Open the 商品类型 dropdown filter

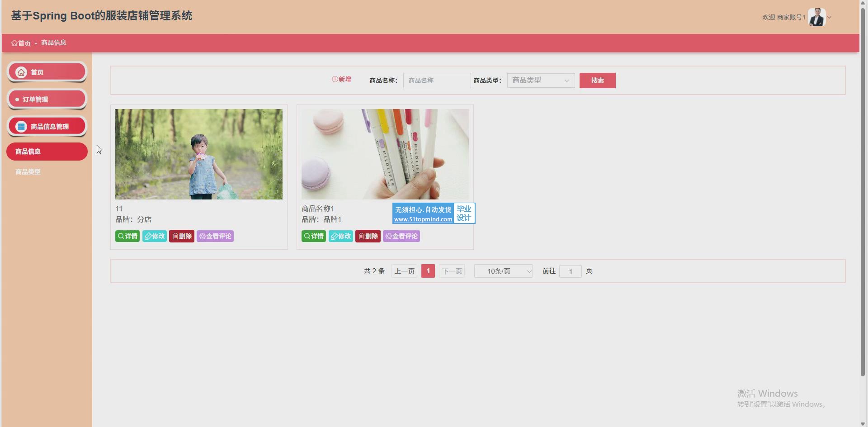click(541, 81)
